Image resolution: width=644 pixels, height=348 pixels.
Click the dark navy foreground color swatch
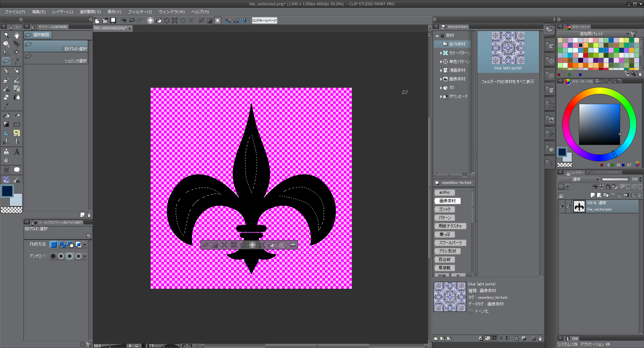coord(7,191)
